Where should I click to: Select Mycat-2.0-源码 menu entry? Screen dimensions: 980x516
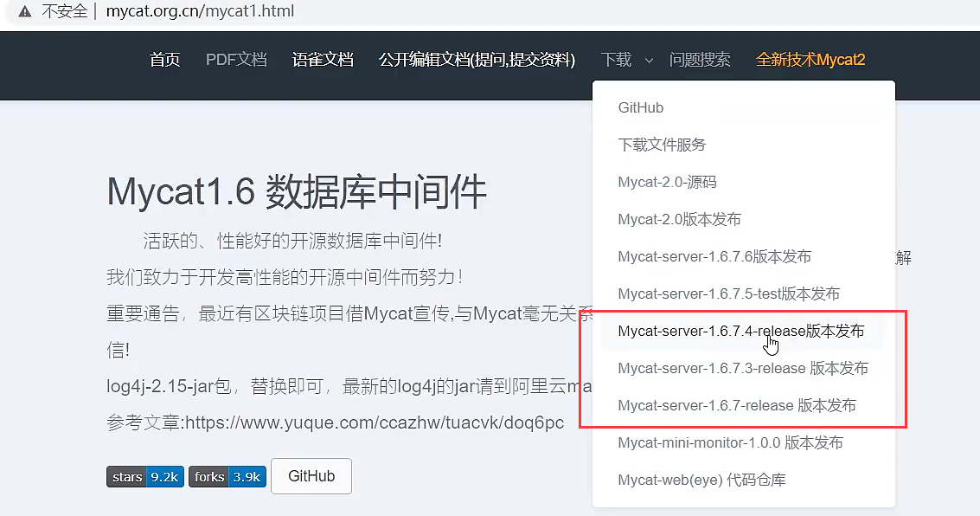point(744,182)
